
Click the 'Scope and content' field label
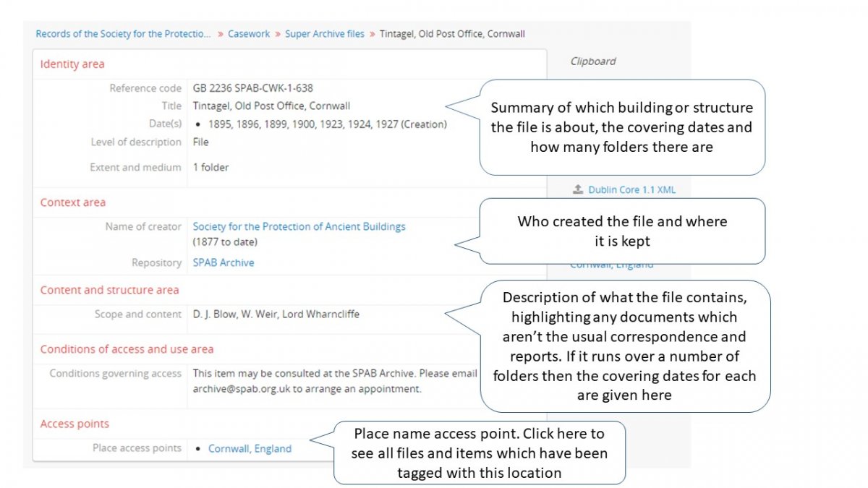[138, 314]
